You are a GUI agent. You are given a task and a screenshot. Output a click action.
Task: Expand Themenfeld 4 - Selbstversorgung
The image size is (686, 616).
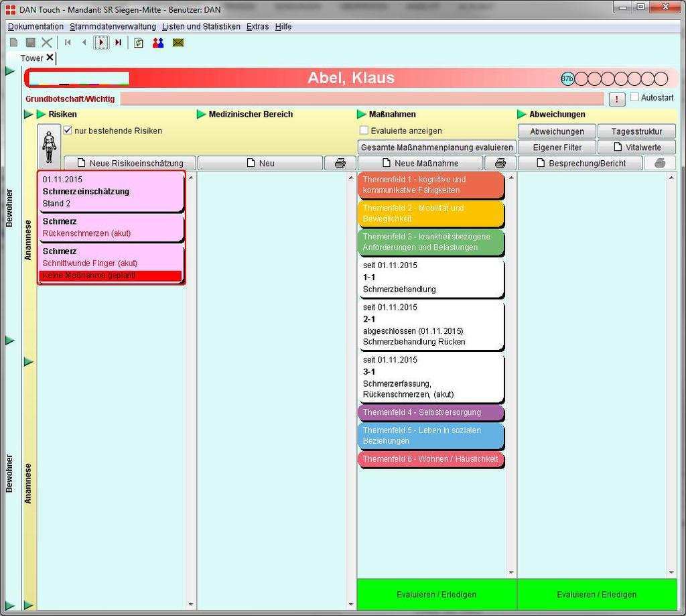pos(431,412)
